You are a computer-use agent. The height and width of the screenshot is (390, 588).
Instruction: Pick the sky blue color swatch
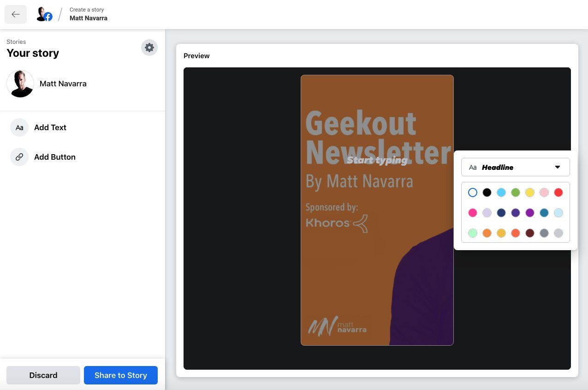501,192
